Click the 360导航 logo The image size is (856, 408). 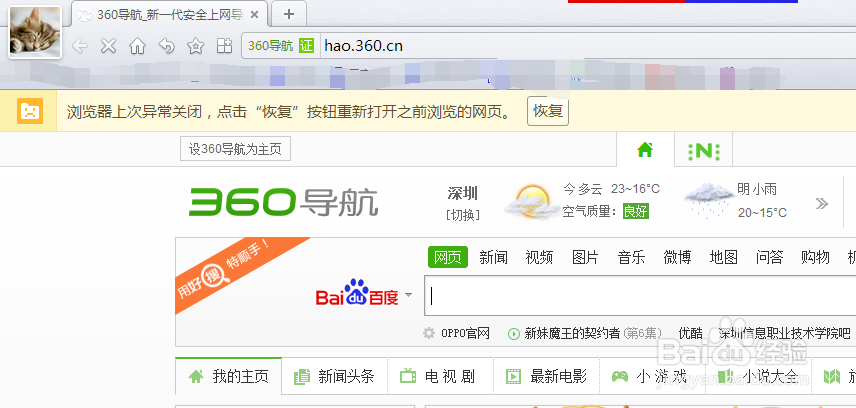pos(284,202)
